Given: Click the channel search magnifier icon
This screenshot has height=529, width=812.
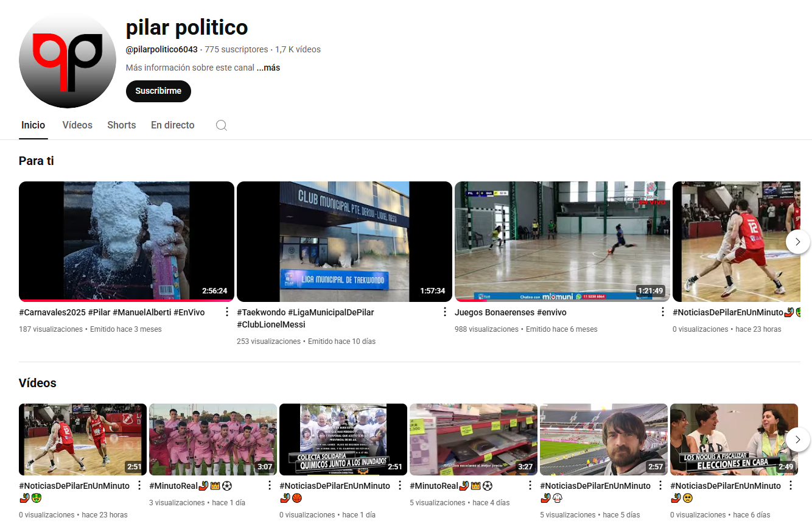Looking at the screenshot, I should point(222,125).
